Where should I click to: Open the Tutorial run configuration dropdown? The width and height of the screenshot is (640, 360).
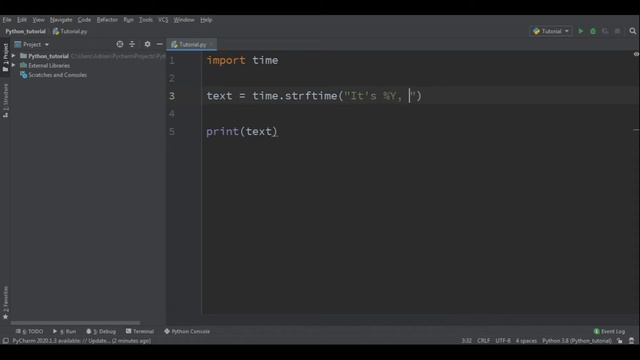[551, 31]
